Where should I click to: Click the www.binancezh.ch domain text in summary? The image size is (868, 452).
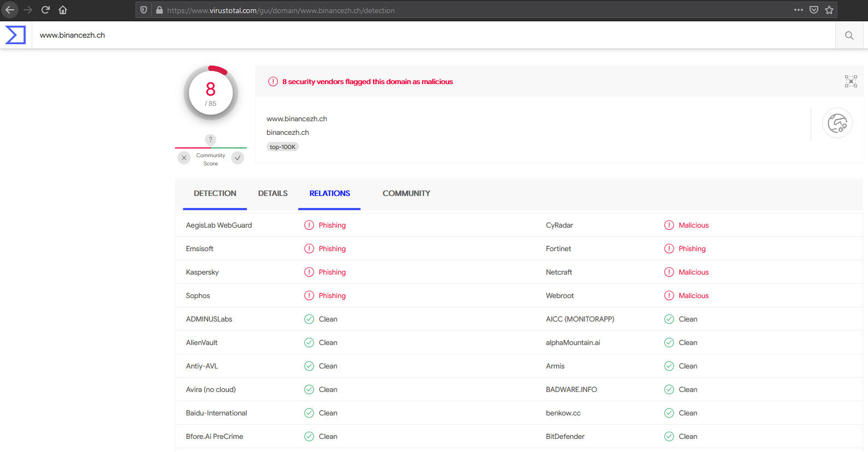coord(297,118)
